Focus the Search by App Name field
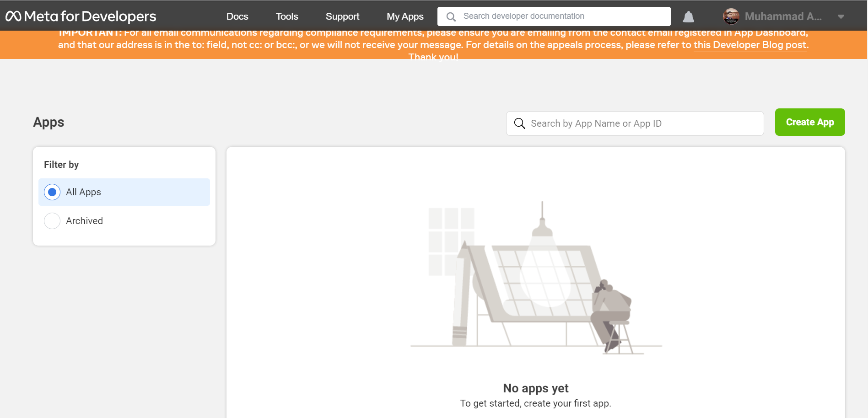The image size is (868, 418). pyautogui.click(x=635, y=123)
